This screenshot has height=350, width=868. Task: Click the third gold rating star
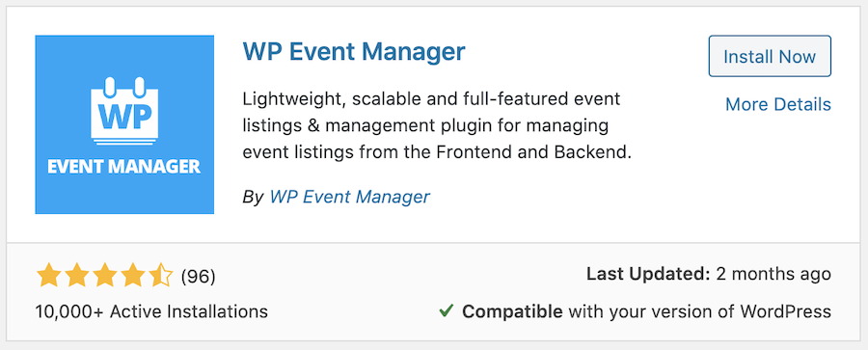[105, 276]
